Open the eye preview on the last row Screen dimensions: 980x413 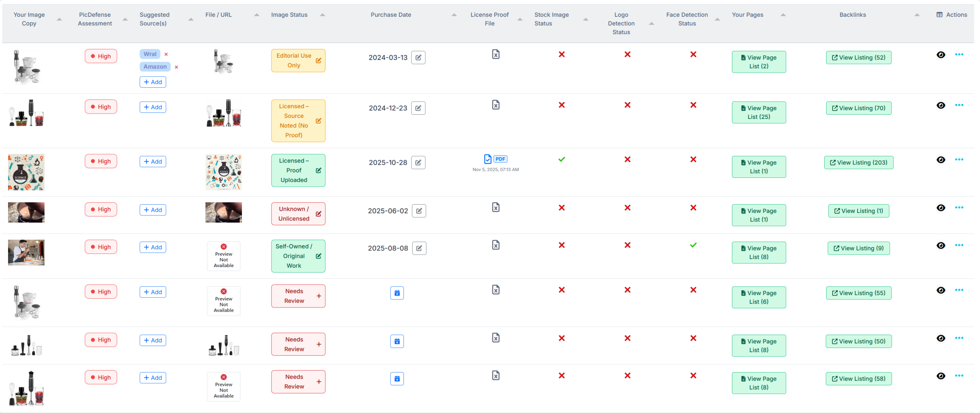coord(941,376)
